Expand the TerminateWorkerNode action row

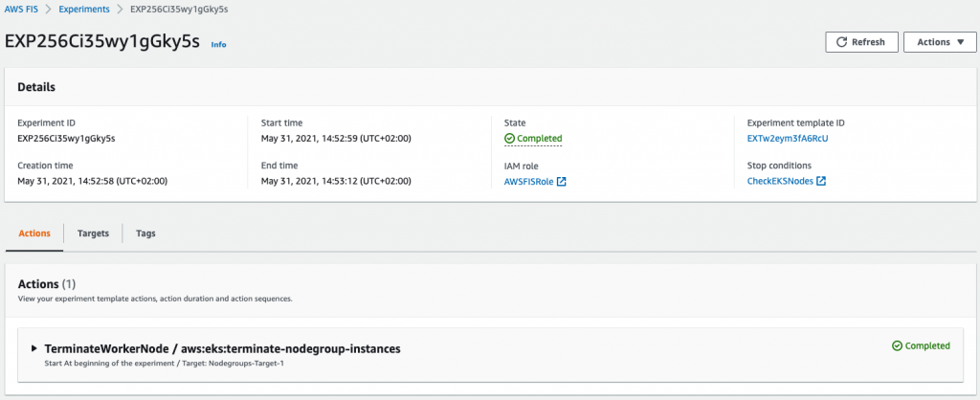[x=34, y=348]
